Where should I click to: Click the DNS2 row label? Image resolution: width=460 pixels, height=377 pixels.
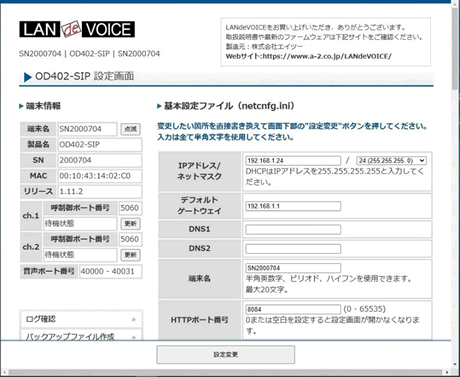[199, 249]
